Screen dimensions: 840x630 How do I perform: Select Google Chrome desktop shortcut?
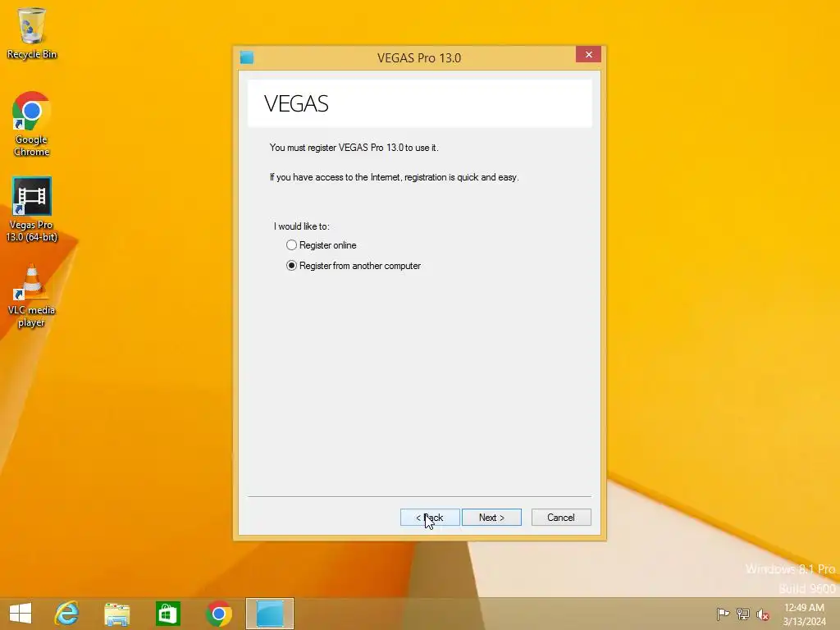(32, 124)
